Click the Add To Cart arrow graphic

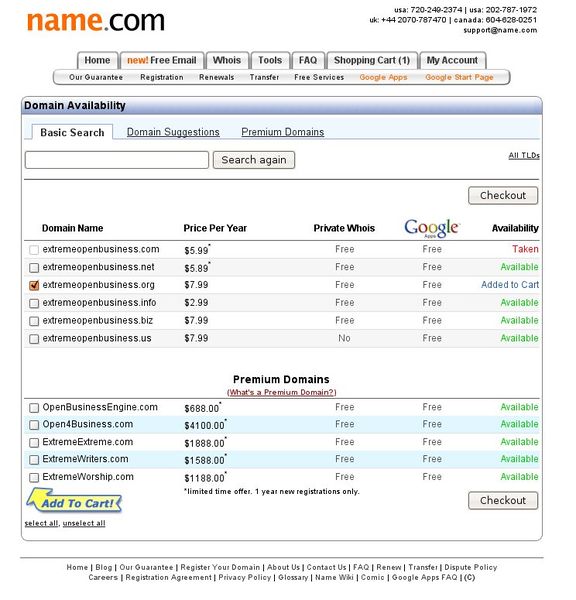[x=74, y=501]
